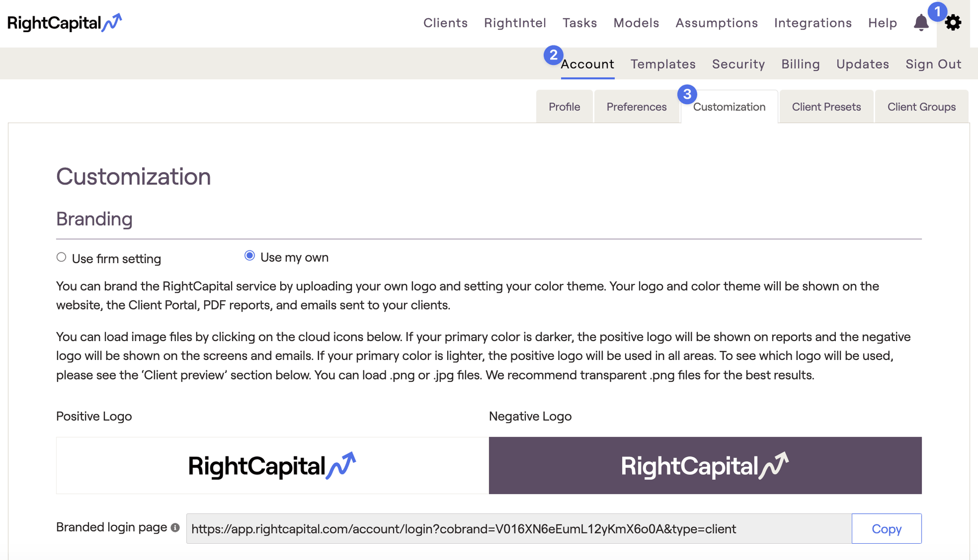Viewport: 978px width, 560px height.
Task: Select the Use my own radio button
Action: [250, 256]
